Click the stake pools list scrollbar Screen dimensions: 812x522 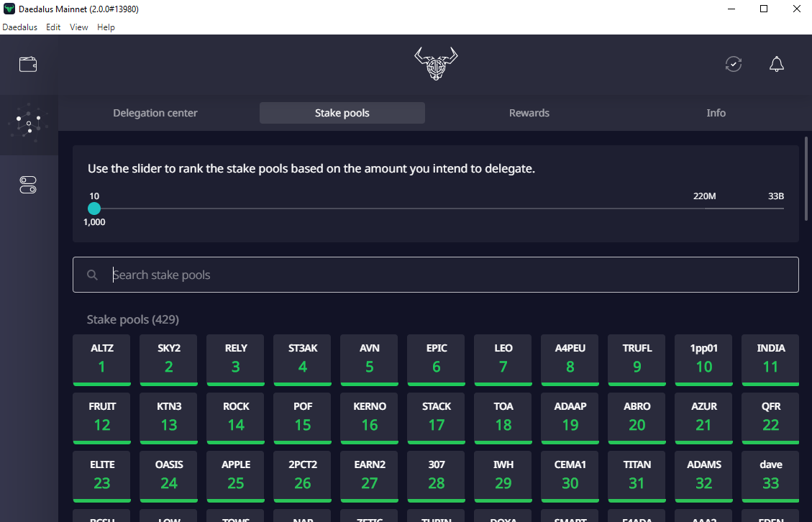(x=806, y=178)
